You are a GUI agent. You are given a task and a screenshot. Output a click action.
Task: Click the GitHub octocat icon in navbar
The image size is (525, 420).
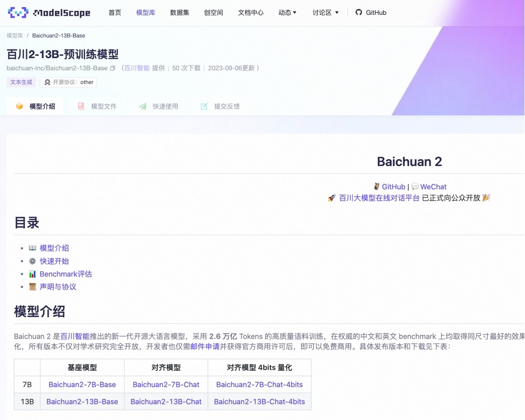(359, 12)
